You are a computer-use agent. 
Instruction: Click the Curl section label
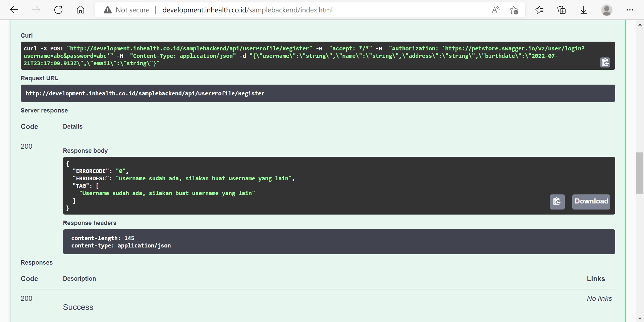click(x=26, y=36)
